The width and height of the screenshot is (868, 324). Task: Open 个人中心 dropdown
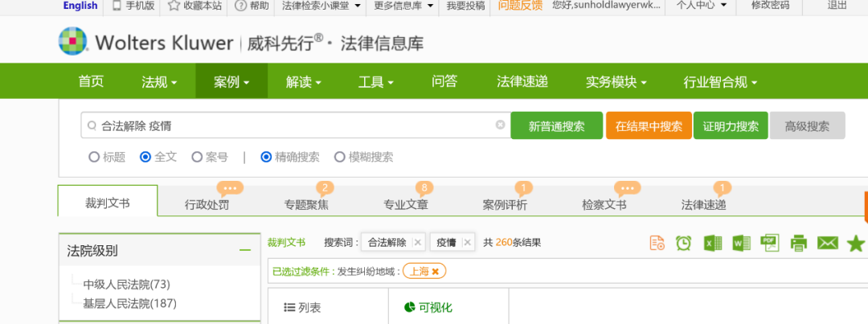click(702, 6)
